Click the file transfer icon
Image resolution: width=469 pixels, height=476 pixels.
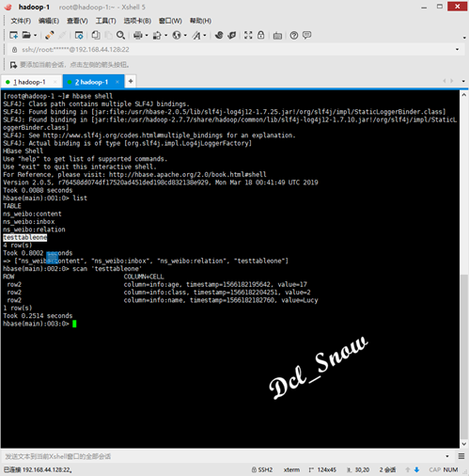[x=157, y=35]
